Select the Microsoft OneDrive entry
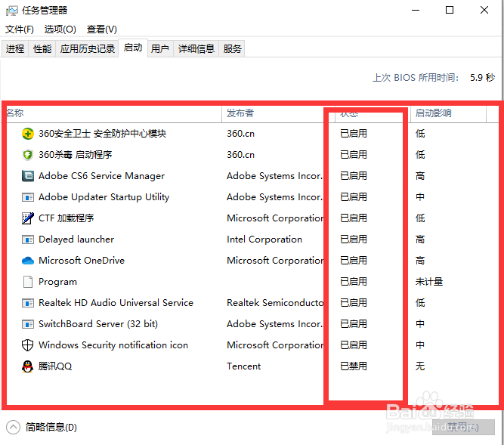 coord(252,261)
